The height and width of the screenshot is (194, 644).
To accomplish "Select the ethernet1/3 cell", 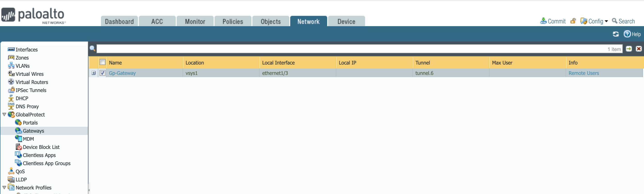I will (298, 73).
